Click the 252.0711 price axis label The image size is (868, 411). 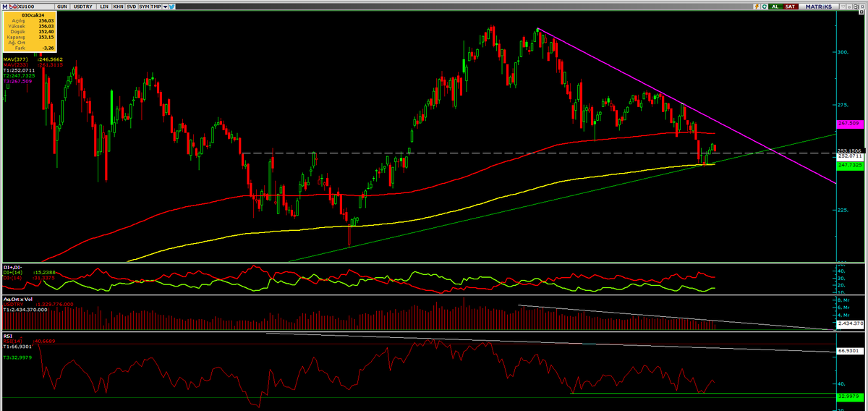tap(851, 156)
